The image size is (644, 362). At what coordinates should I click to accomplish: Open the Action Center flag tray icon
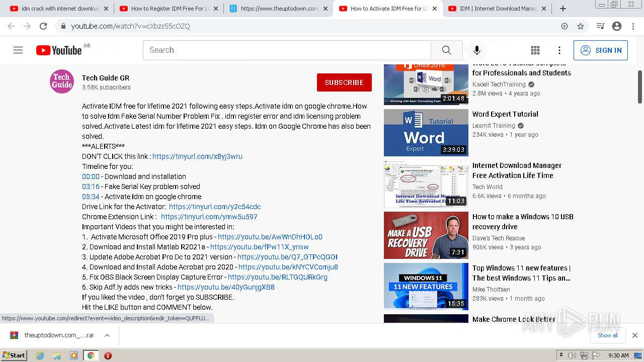(x=596, y=355)
